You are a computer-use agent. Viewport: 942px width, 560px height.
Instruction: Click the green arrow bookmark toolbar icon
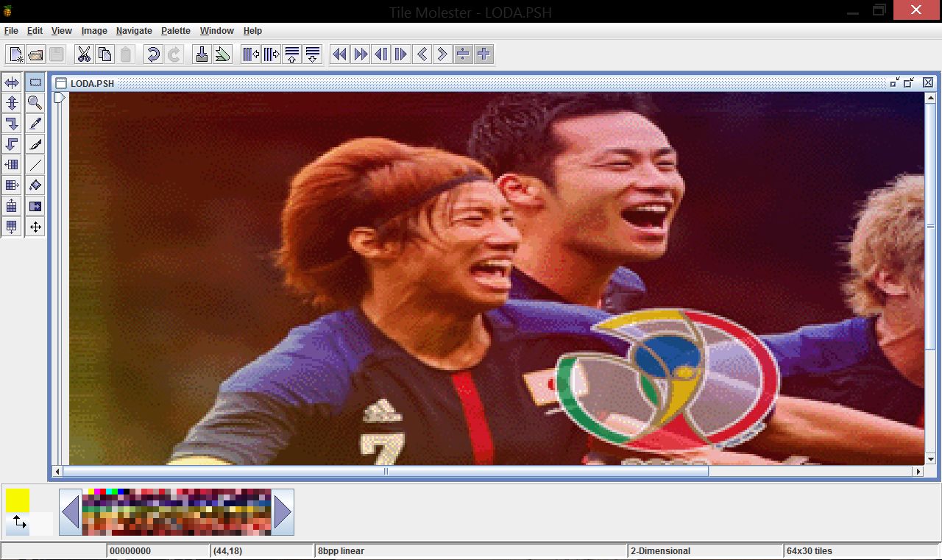coord(222,54)
